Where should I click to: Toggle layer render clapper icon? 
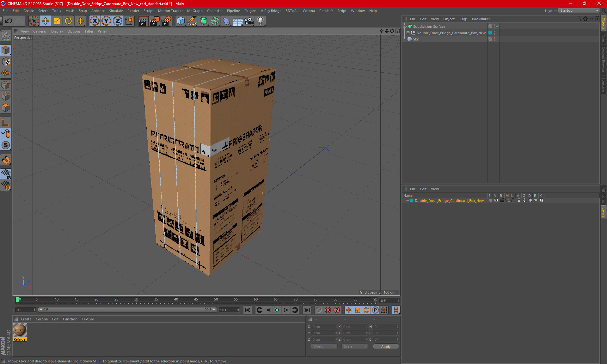(502, 200)
